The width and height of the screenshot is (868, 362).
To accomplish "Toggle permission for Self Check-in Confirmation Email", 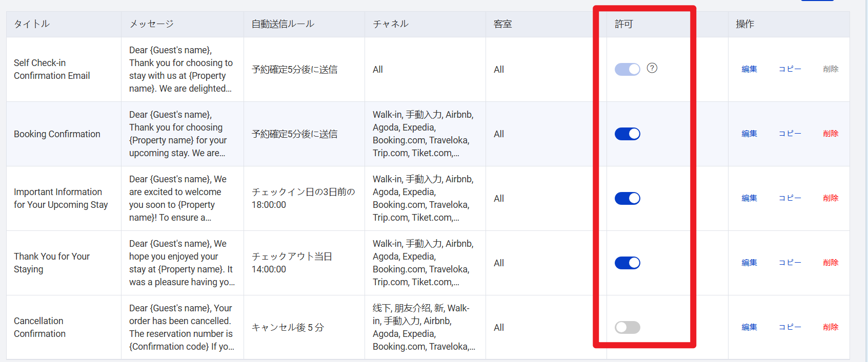I will [628, 69].
